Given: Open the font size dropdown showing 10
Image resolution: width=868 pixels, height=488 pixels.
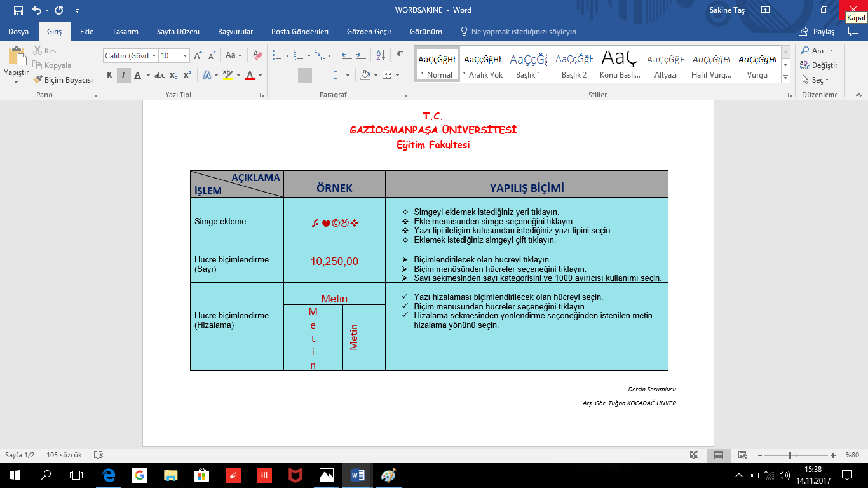Looking at the screenshot, I should (x=185, y=56).
